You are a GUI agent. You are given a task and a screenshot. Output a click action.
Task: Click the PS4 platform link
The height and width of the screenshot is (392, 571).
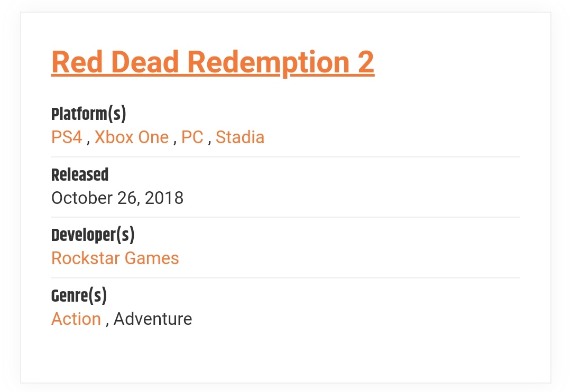coord(67,137)
